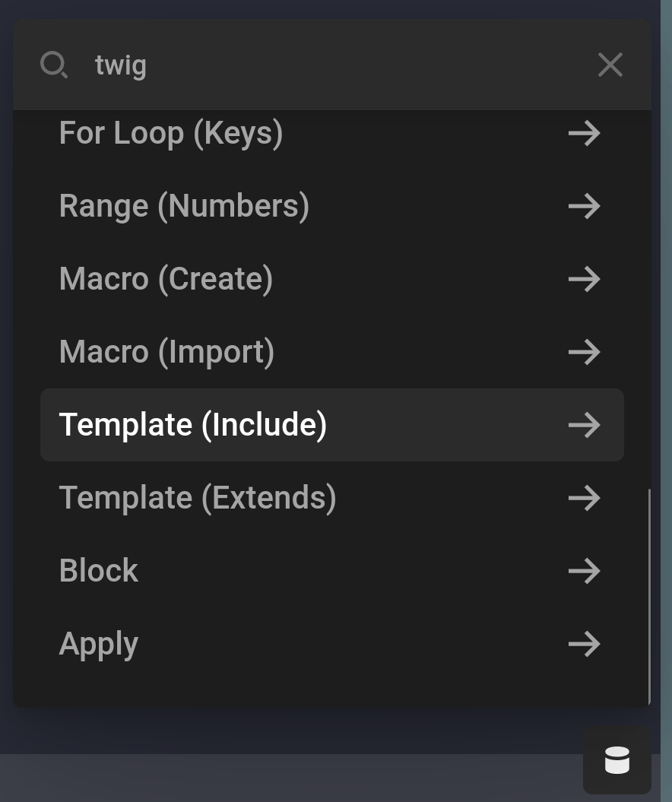Select the Macro (Create) option
This screenshot has width=672, height=802.
(166, 279)
